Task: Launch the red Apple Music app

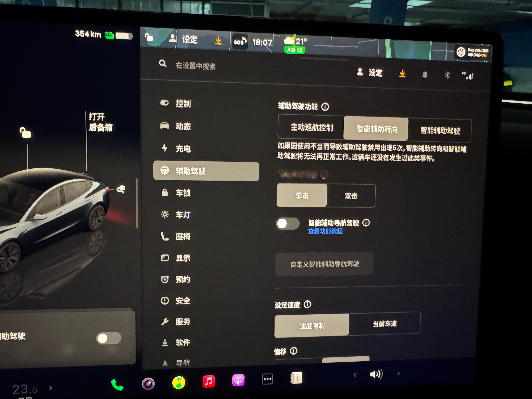Action: (x=208, y=381)
